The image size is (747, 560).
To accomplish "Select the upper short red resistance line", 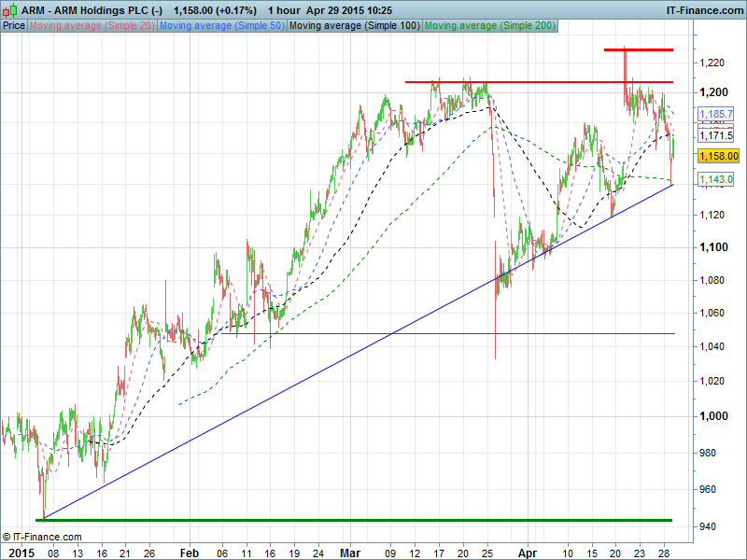I will pyautogui.click(x=638, y=49).
